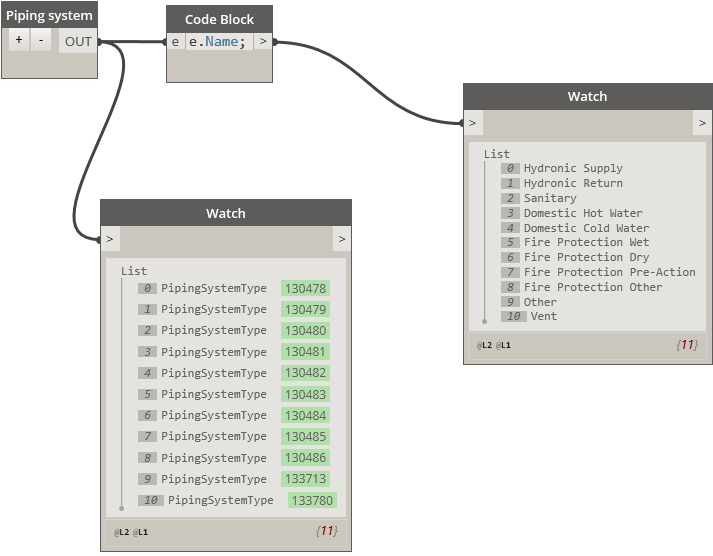Click the e.Name code input field
713x556 pixels.
(218, 42)
